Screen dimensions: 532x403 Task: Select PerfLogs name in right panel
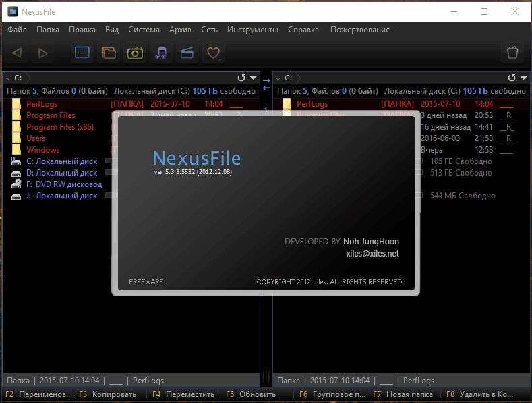[x=312, y=104]
